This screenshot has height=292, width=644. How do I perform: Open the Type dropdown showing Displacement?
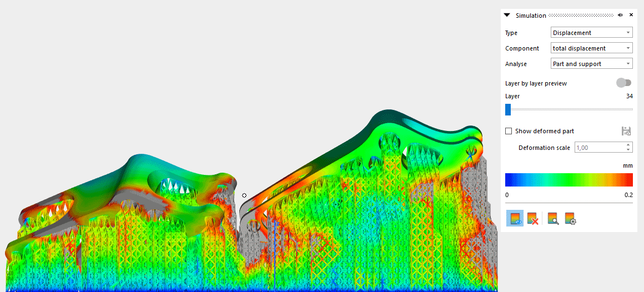(591, 33)
